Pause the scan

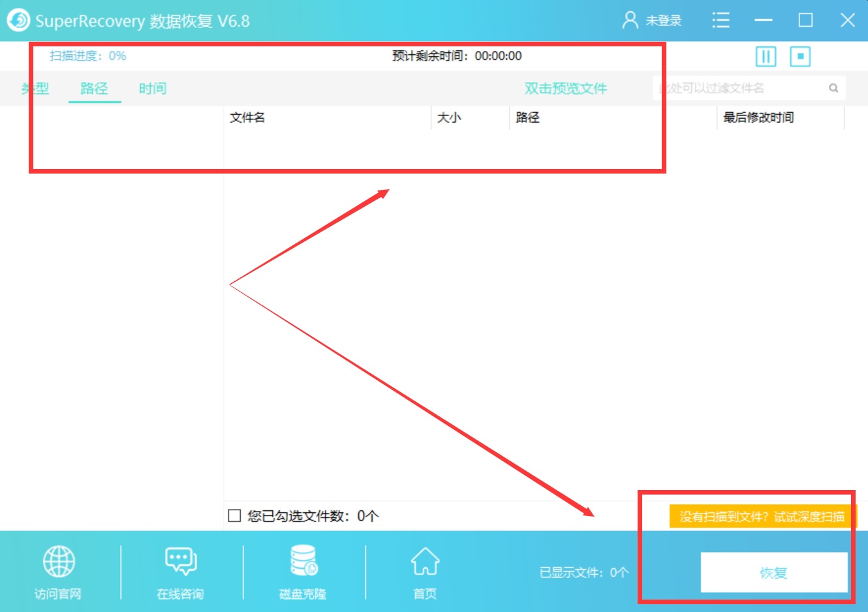tap(766, 57)
